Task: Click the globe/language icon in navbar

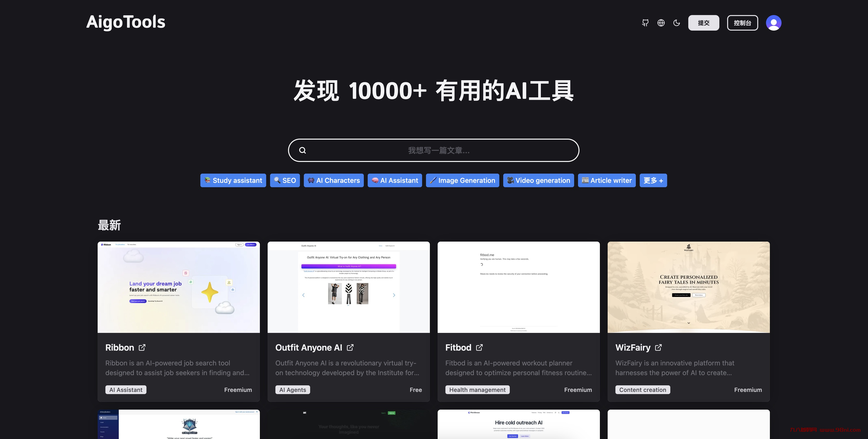Action: click(661, 22)
